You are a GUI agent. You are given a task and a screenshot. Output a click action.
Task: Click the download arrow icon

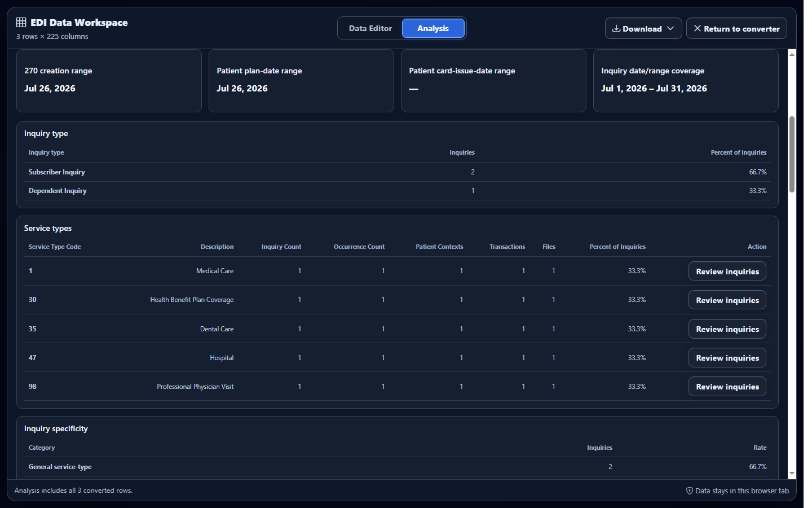[616, 28]
